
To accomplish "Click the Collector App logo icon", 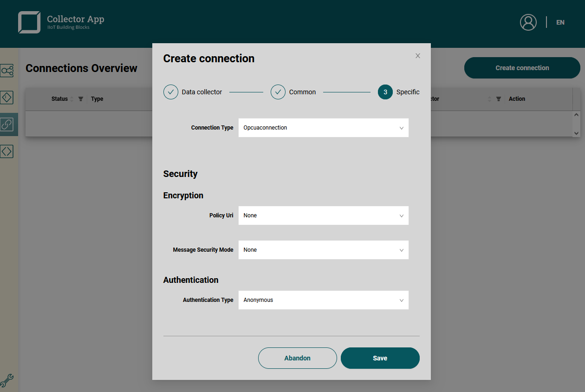I will [x=29, y=22].
